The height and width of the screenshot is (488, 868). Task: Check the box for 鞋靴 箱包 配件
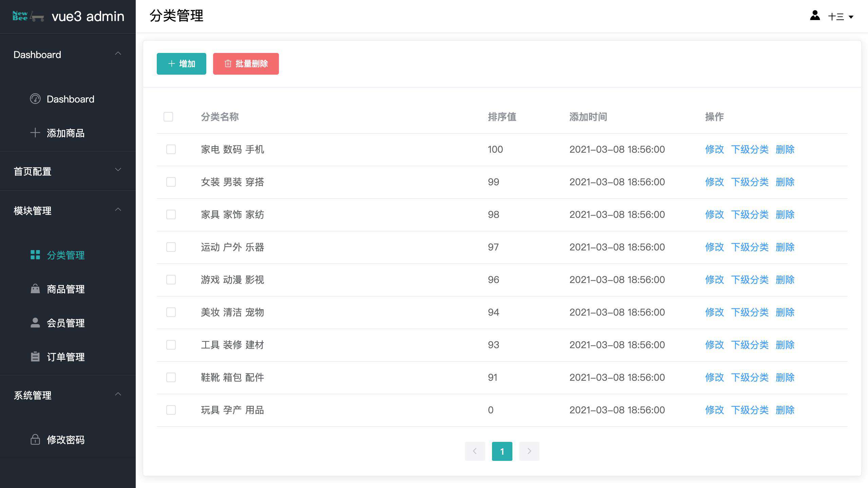(x=171, y=377)
